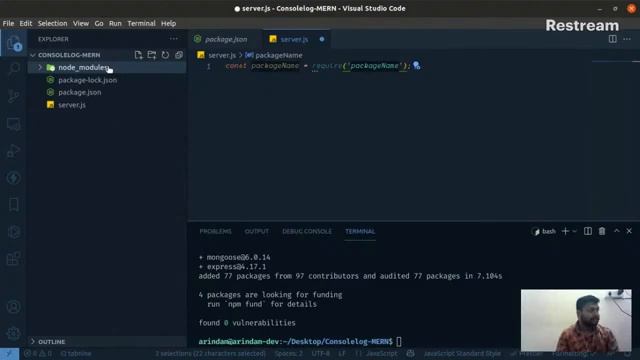Open the Source Control view
This screenshot has height=360, width=640.
coord(13,96)
